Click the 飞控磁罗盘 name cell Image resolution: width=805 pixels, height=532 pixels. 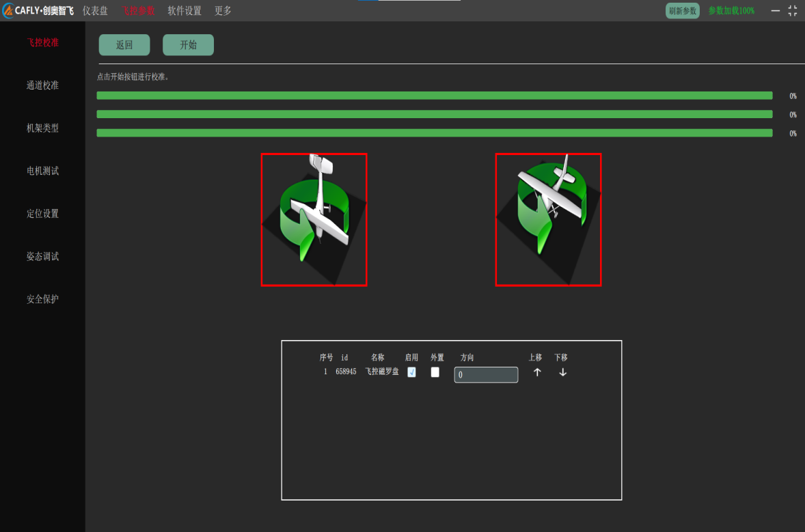382,372
